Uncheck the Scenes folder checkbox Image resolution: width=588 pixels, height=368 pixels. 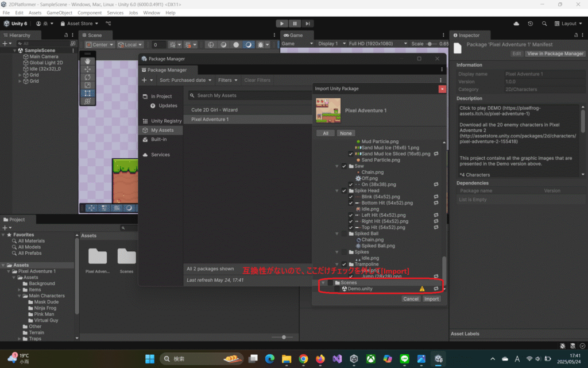point(330,282)
